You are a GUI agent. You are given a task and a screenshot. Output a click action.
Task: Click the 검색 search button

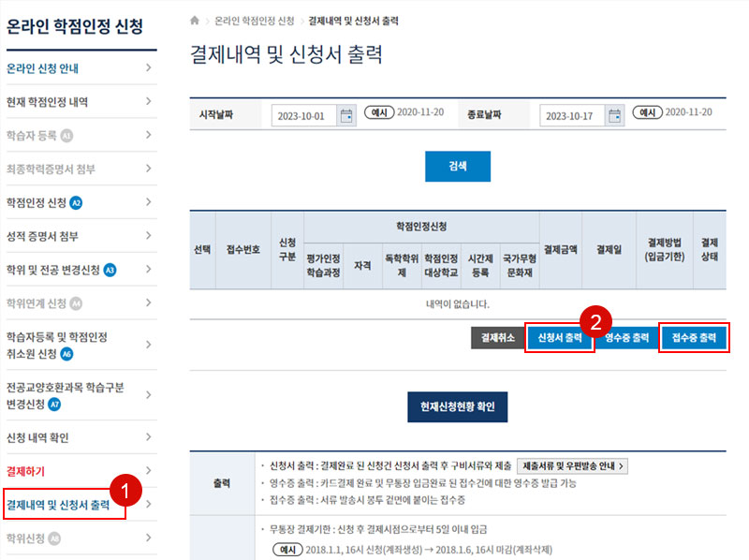pos(457,166)
